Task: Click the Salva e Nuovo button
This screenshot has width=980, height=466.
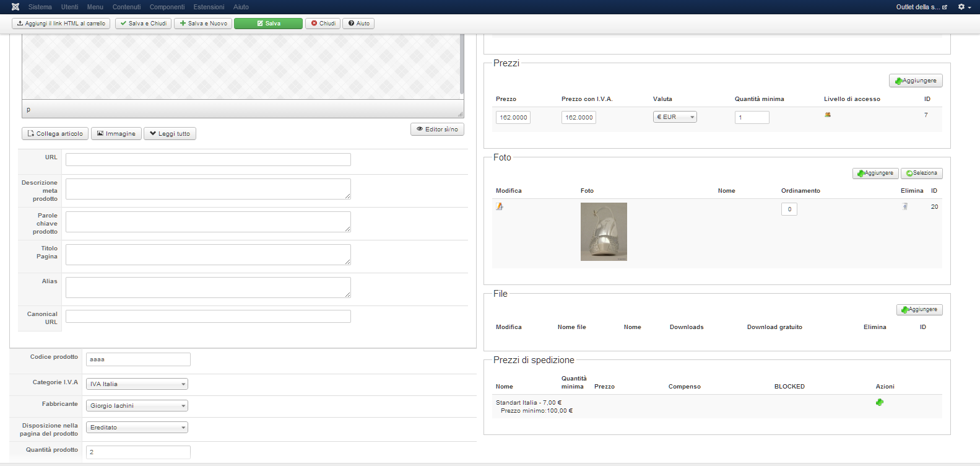Action: 203,24
